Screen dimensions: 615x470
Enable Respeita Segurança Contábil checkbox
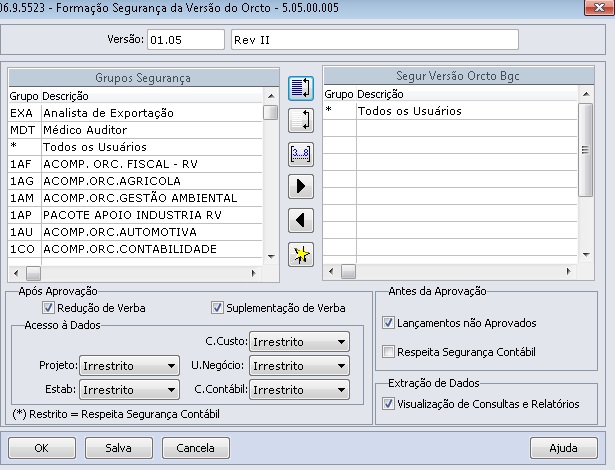(x=388, y=352)
